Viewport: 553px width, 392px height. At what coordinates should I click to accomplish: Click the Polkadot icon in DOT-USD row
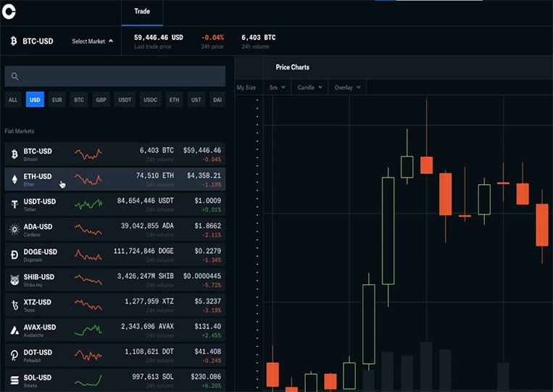[x=14, y=355]
